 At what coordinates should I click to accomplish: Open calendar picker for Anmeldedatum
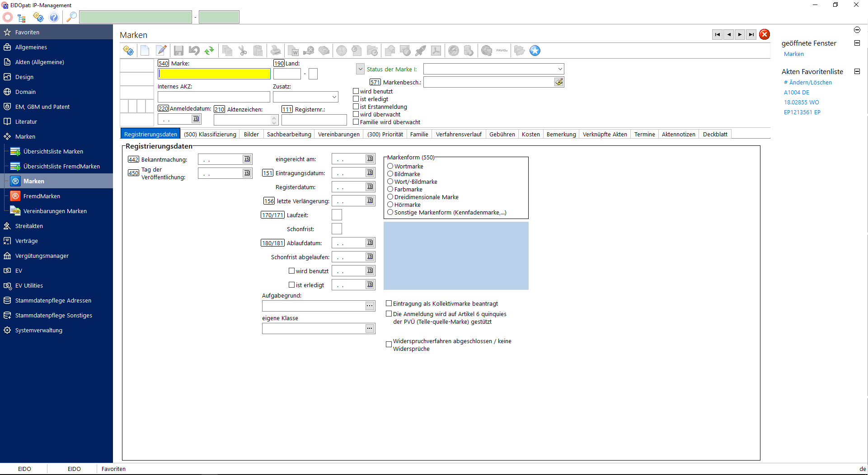[x=196, y=119]
